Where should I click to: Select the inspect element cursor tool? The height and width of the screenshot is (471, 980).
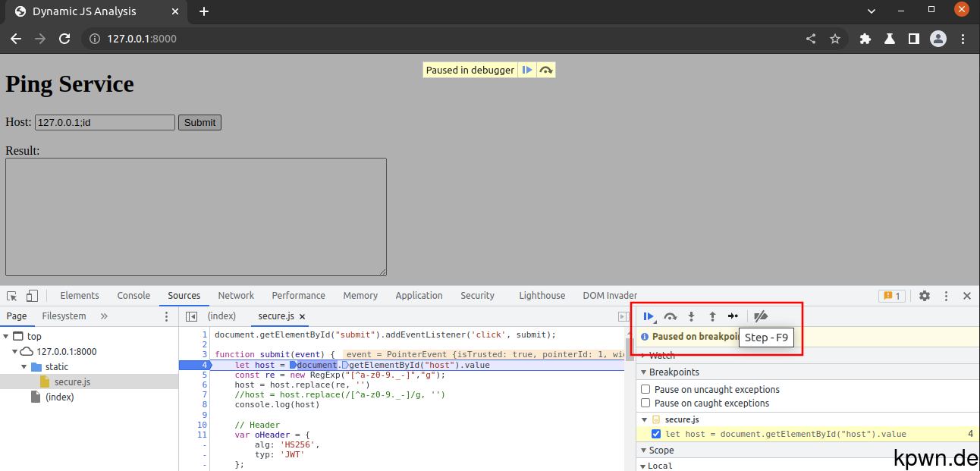pos(11,295)
